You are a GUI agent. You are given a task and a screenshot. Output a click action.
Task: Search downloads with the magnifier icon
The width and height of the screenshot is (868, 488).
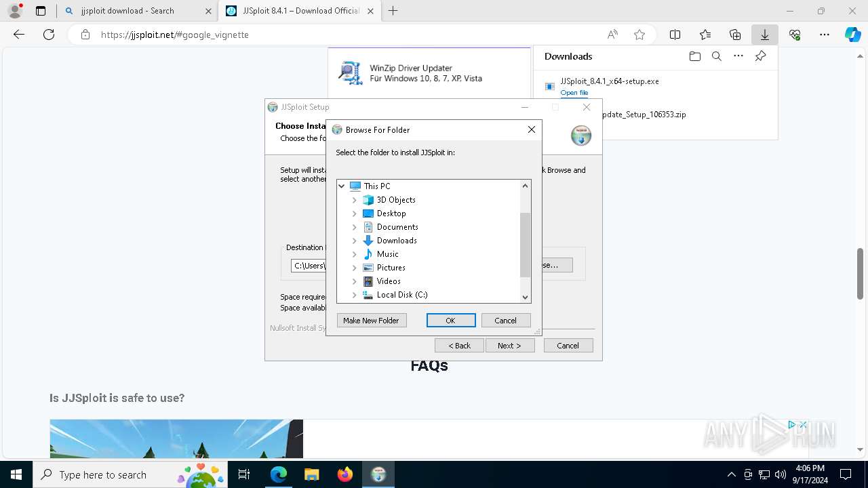click(x=716, y=56)
